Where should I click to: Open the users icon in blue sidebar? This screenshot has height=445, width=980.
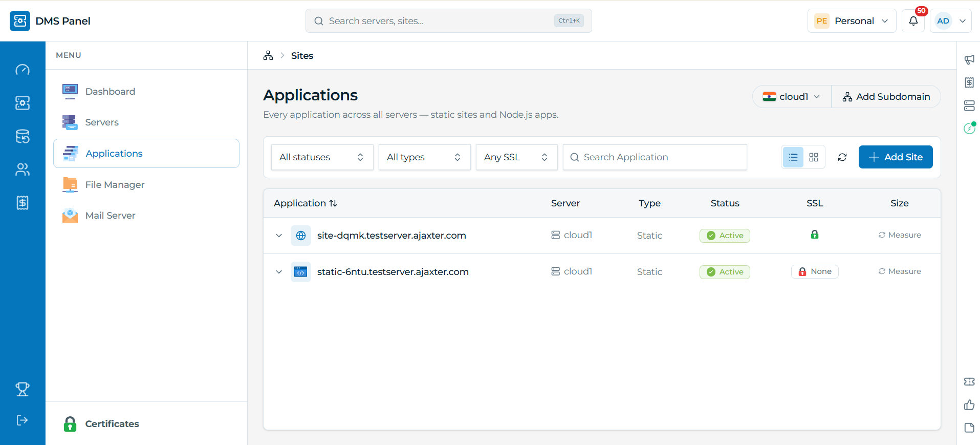23,169
